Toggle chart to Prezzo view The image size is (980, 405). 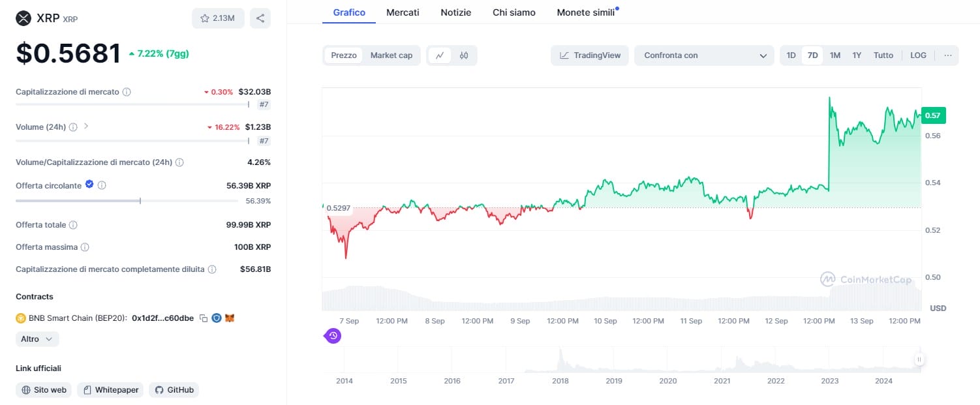[x=344, y=55]
